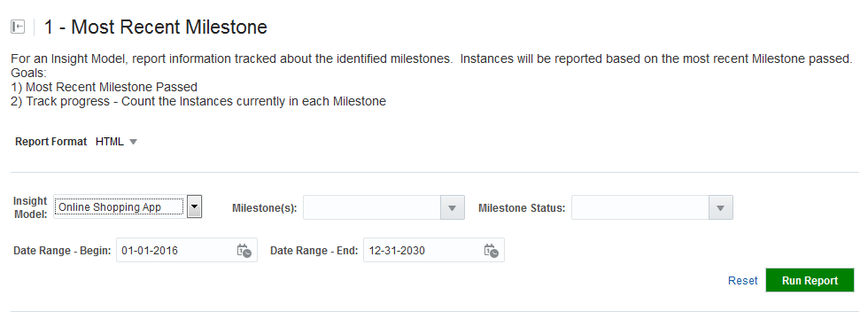Viewport: 868px width, 327px height.
Task: Collapse the side panel with the arrow icon
Action: (x=18, y=27)
